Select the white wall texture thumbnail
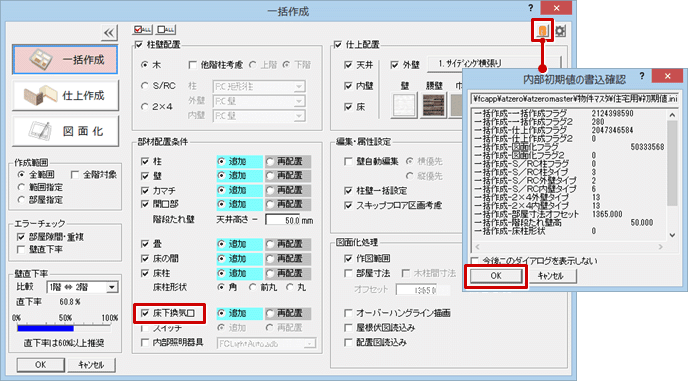688x381 pixels. (404, 105)
